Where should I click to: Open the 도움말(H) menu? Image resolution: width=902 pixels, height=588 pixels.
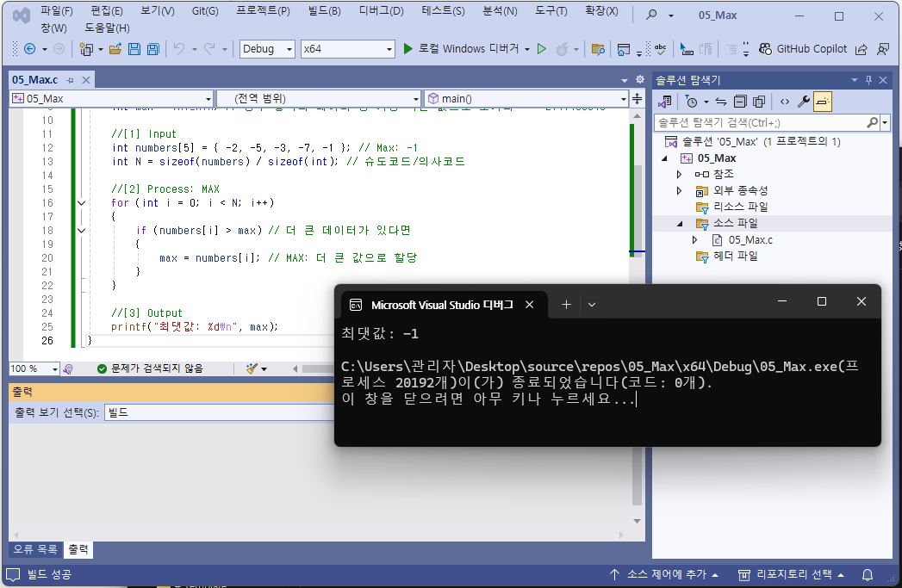pyautogui.click(x=107, y=28)
